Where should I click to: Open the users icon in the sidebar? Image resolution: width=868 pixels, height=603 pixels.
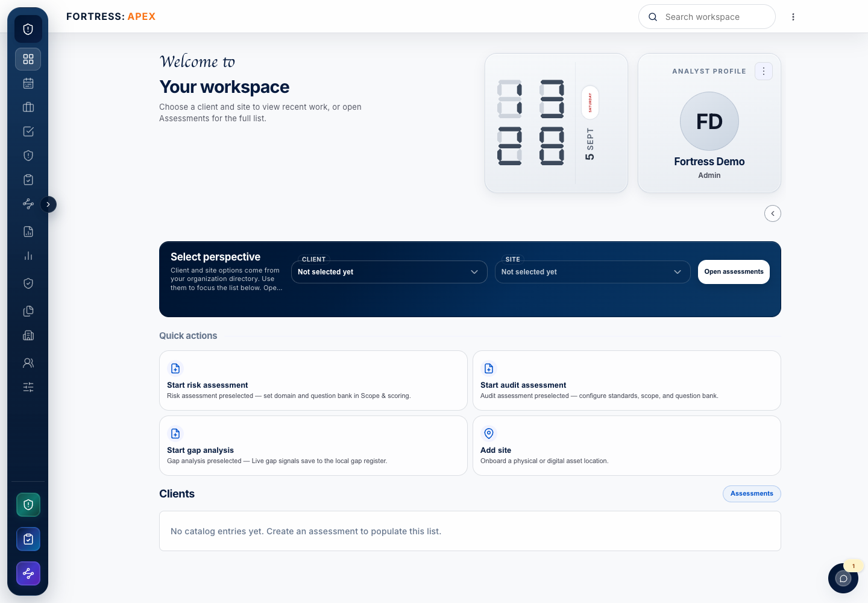pos(28,363)
